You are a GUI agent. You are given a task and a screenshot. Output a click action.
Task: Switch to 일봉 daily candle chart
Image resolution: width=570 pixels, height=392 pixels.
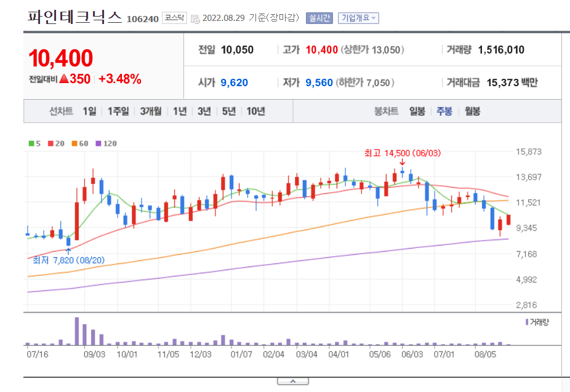pos(417,111)
